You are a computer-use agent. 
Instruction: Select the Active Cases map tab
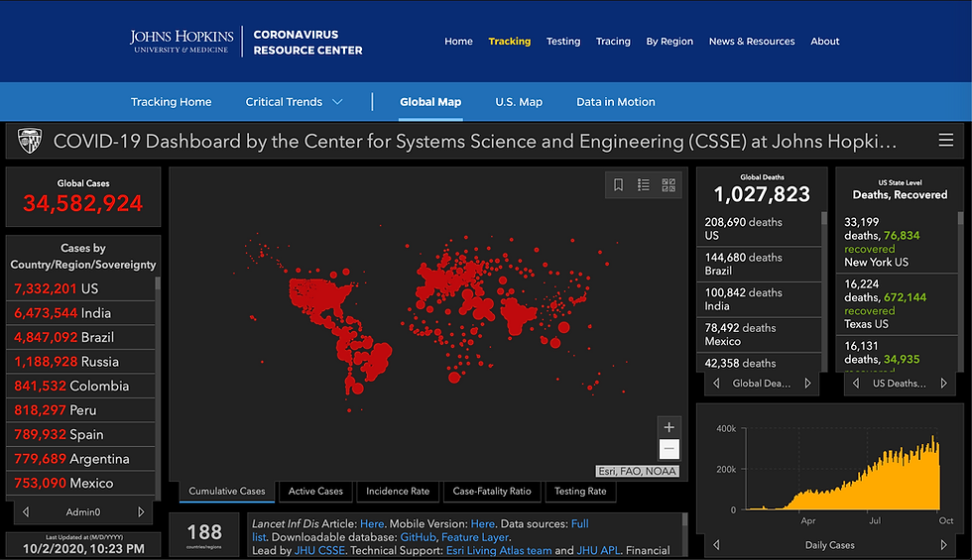click(x=315, y=491)
